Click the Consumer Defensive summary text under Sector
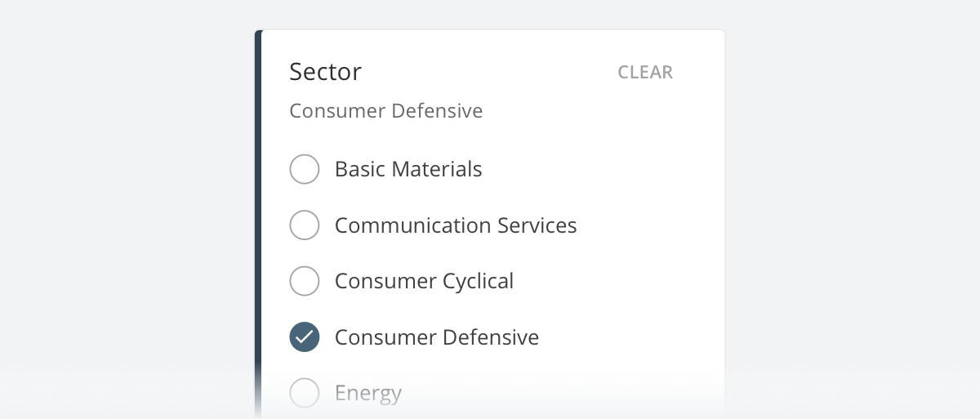 385,110
